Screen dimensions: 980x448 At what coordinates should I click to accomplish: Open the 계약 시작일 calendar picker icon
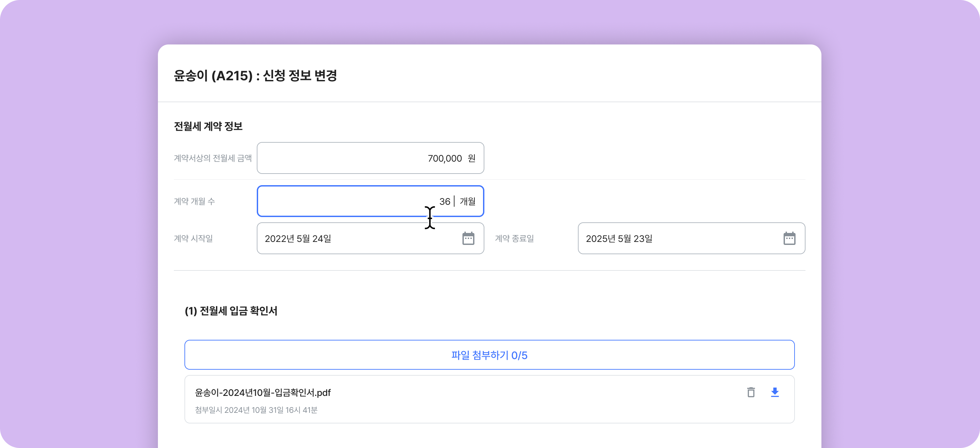click(468, 238)
